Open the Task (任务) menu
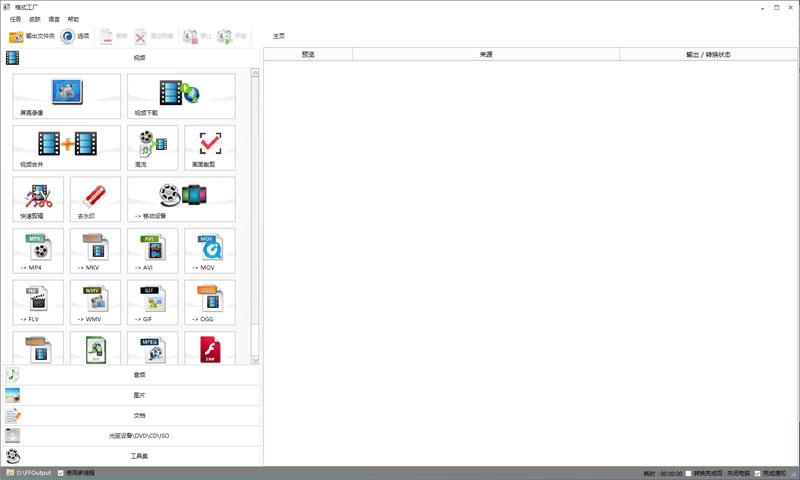 click(x=15, y=19)
